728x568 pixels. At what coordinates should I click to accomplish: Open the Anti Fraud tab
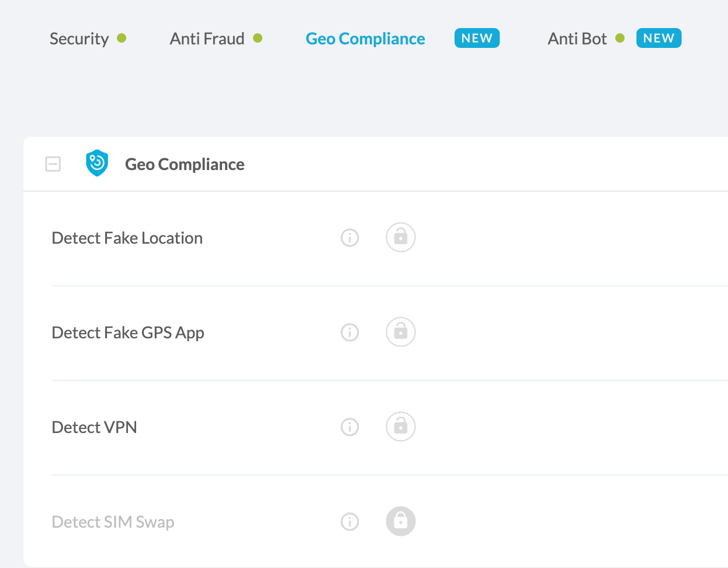click(207, 39)
